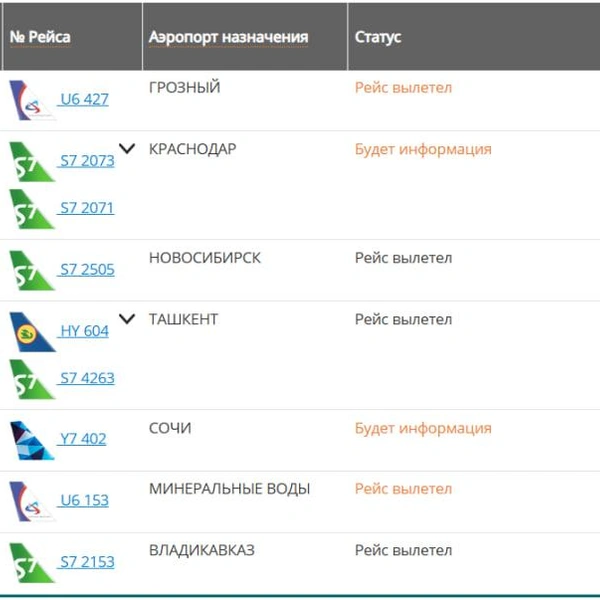Open flight S7 2505 details link
600x600 pixels.
tap(87, 270)
